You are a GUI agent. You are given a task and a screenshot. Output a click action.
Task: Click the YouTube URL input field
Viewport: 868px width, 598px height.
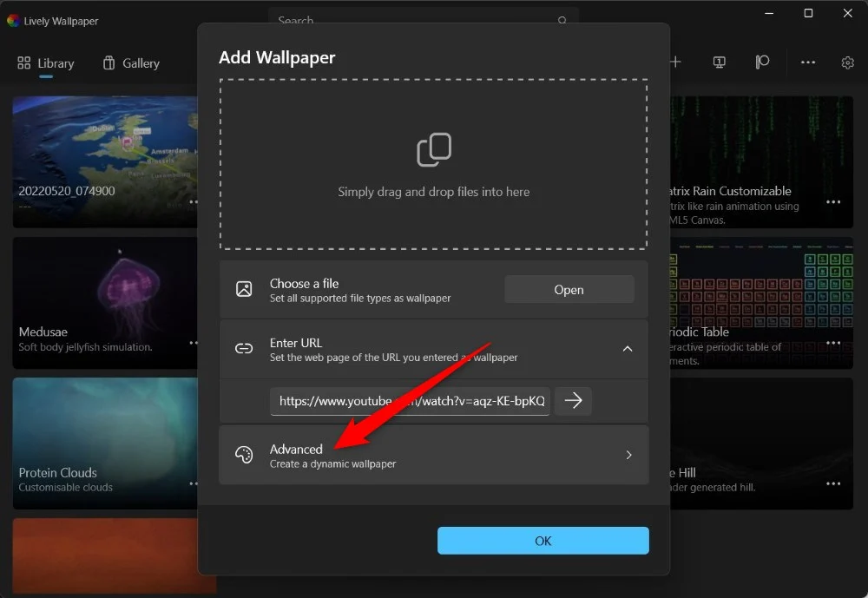point(410,401)
